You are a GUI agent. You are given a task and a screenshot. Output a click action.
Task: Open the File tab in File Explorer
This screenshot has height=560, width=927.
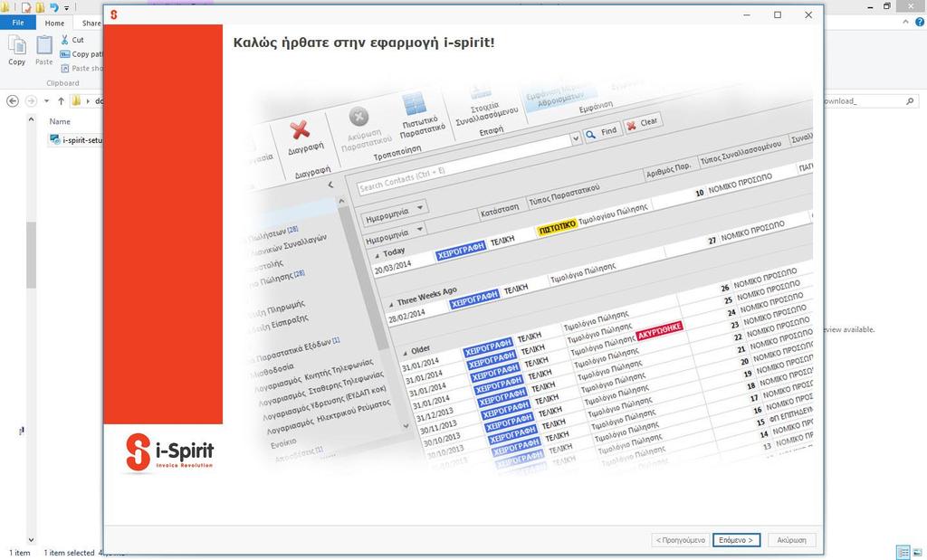pyautogui.click(x=18, y=23)
